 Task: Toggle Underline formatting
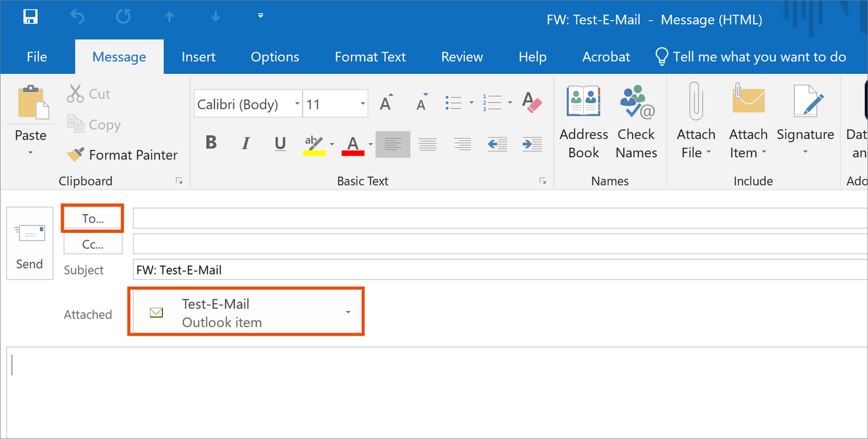280,143
